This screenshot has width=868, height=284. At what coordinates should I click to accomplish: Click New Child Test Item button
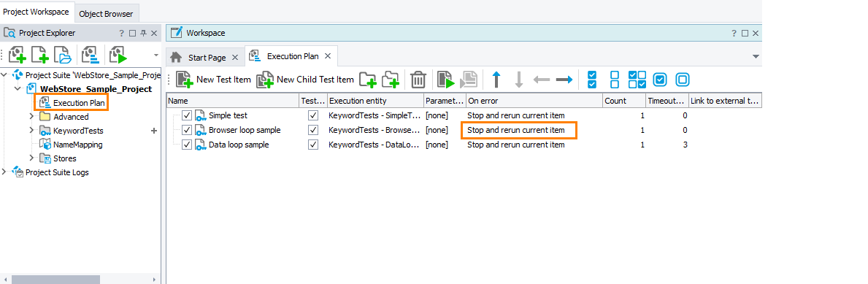click(x=305, y=80)
